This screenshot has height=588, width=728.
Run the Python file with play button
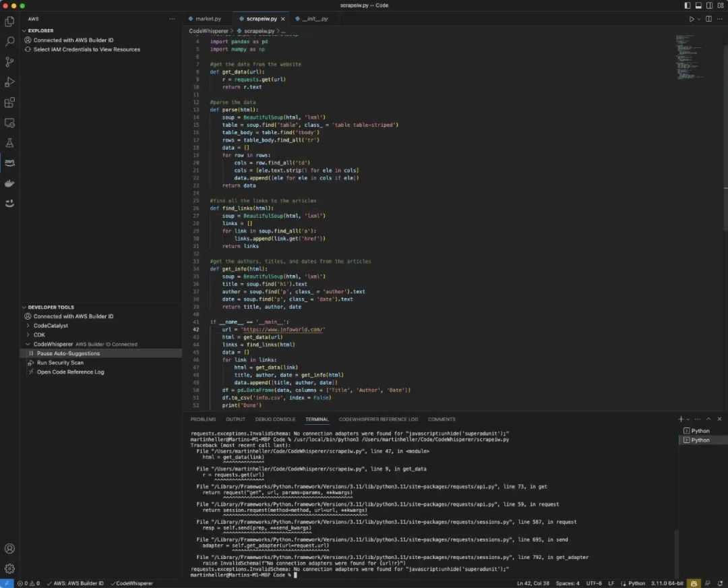point(691,19)
